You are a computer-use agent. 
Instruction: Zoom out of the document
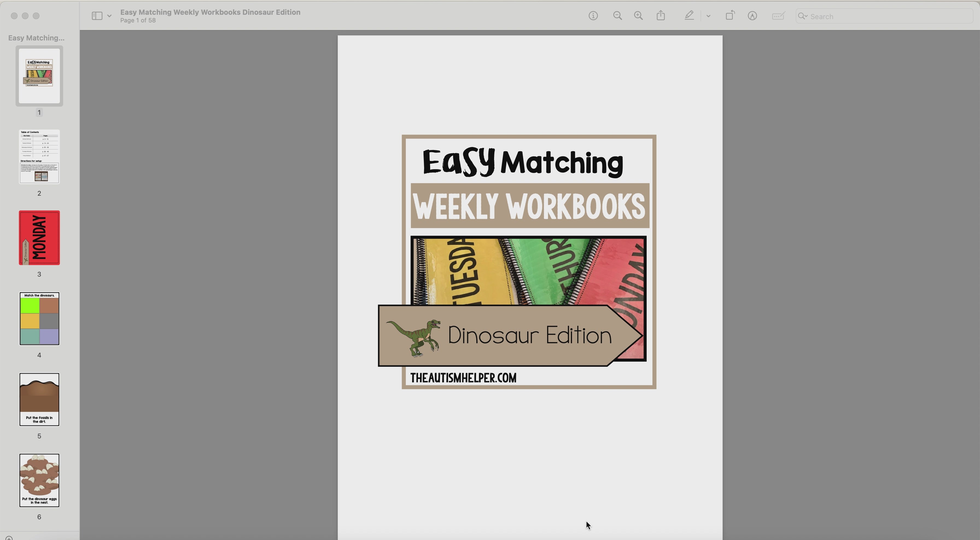617,16
